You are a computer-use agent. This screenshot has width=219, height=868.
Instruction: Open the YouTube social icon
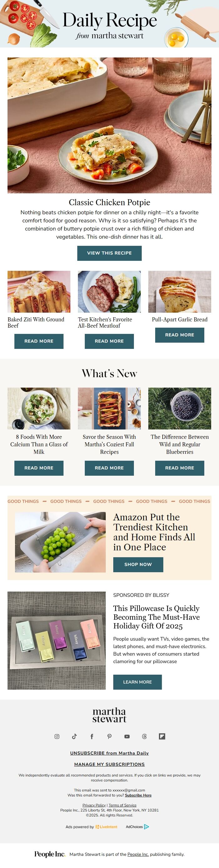coord(127,736)
